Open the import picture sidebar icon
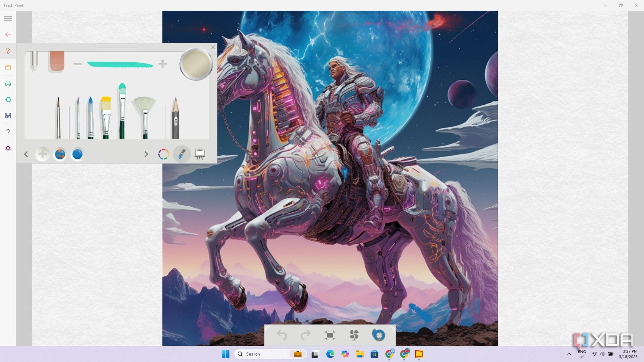The width and height of the screenshot is (644, 362). click(8, 67)
